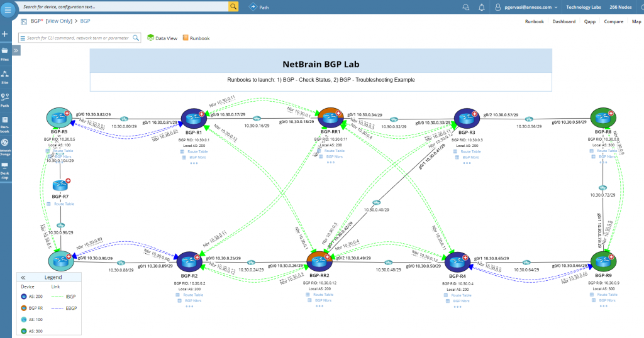
Task: Expand more data under BGP-R9
Action: tap(603, 306)
